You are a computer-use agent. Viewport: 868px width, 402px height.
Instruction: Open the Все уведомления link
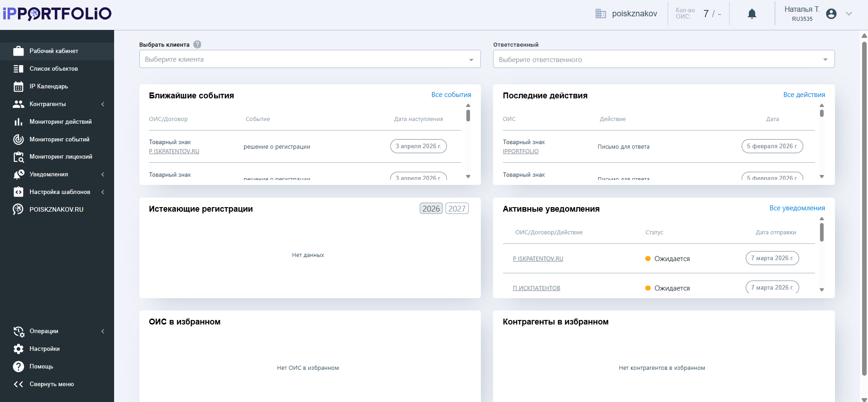click(x=797, y=208)
